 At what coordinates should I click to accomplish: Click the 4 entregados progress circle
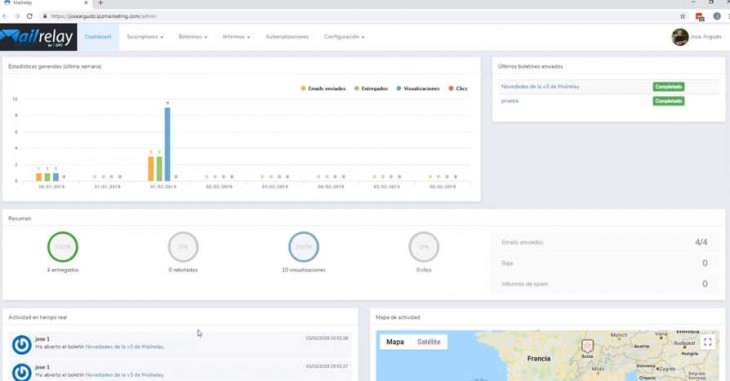62,247
